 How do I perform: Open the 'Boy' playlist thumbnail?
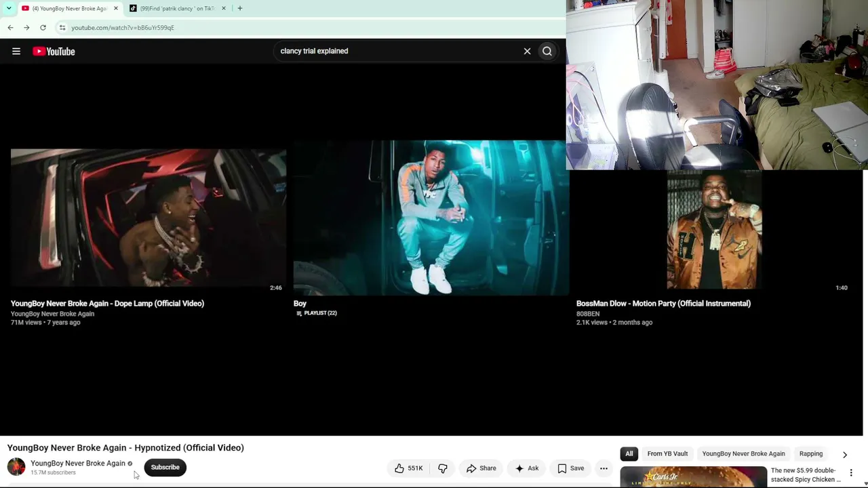click(431, 218)
